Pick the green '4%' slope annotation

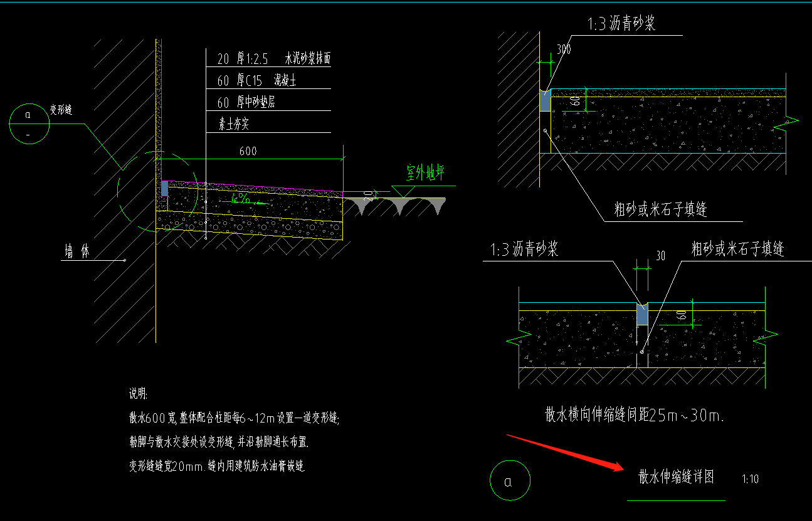click(240, 198)
